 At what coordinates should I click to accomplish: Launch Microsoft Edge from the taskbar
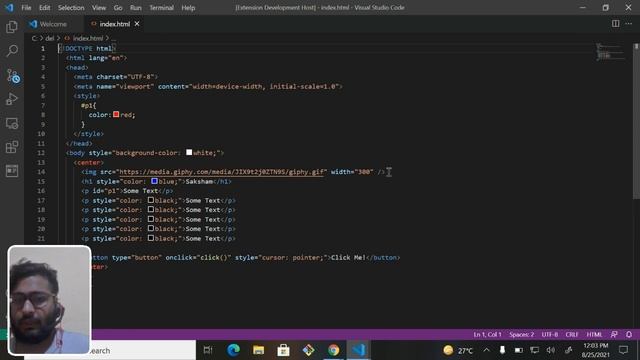pos(233,350)
